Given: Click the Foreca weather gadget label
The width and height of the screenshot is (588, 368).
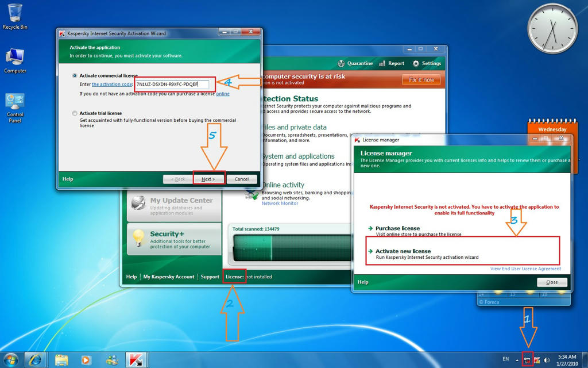Looking at the screenshot, I should point(489,302).
